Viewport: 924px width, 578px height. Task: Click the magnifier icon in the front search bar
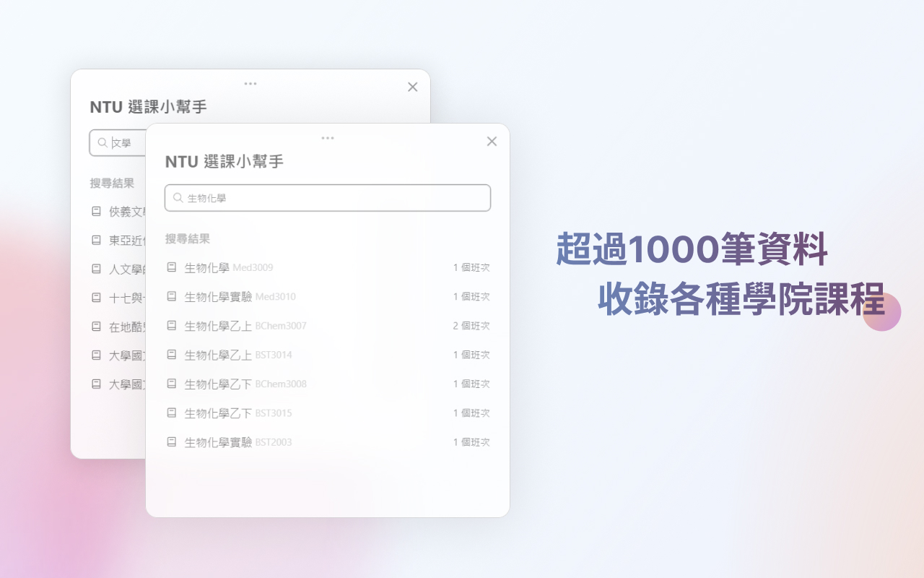(176, 197)
